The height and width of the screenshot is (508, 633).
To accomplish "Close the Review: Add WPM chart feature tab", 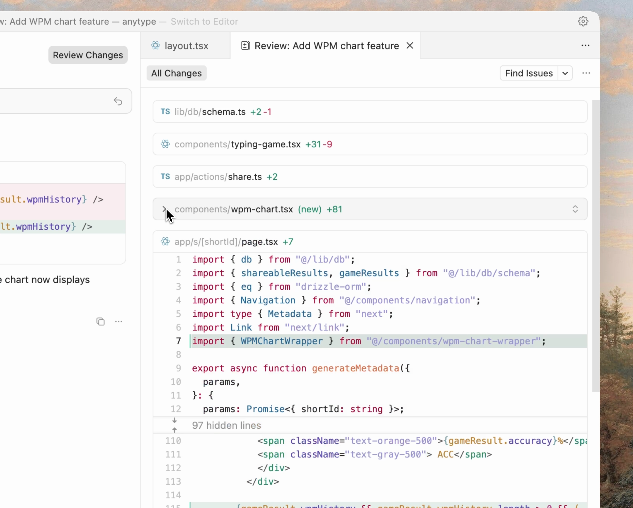I will coord(410,46).
